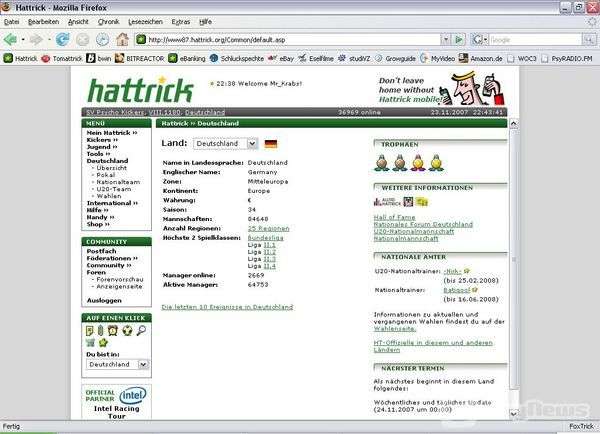Open the Pokal submenu entry
The height and width of the screenshot is (434, 600).
click(x=106, y=175)
